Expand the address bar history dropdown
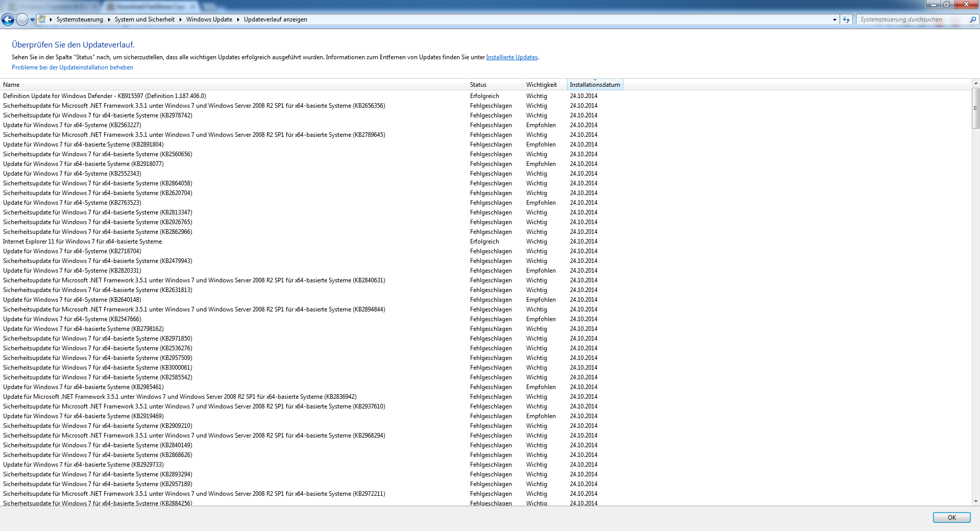 coord(835,19)
